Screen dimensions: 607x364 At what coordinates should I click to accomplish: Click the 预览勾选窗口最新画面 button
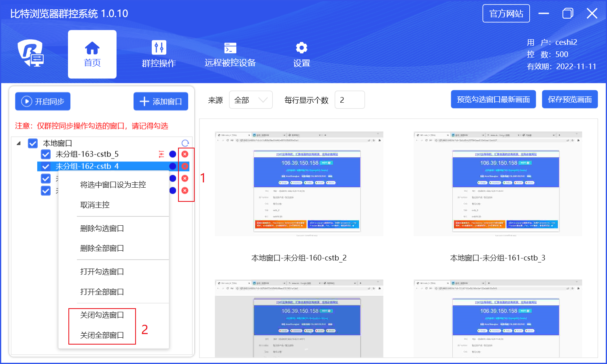[x=493, y=99]
